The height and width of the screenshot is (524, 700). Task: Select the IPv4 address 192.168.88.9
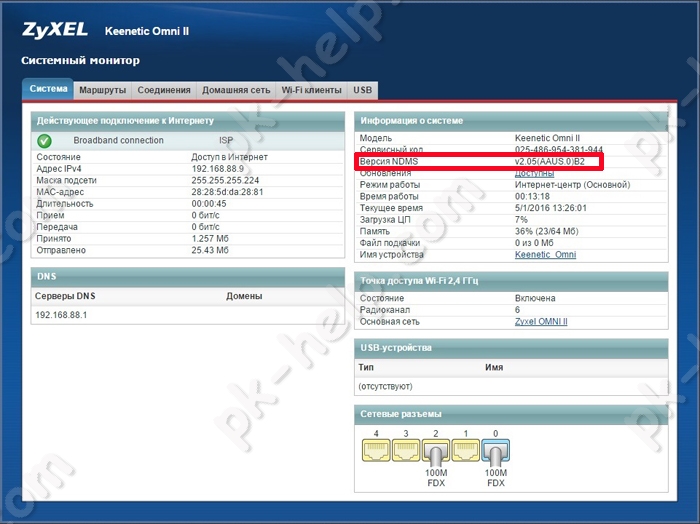[x=217, y=169]
